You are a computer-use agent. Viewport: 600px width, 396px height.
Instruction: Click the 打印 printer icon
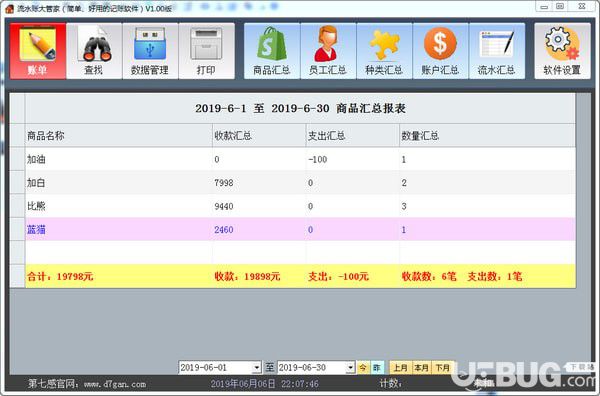coord(206,51)
